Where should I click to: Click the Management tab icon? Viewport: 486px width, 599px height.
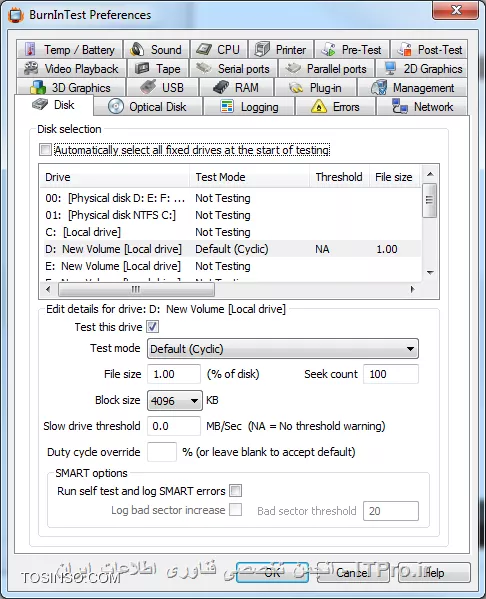click(379, 87)
